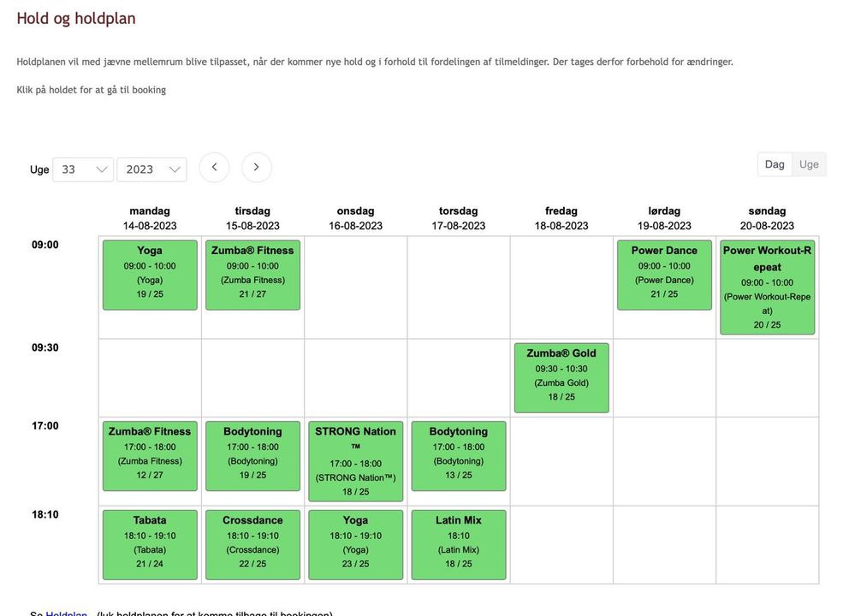This screenshot has height=616, width=855.
Task: Open the week number 33 dropdown
Action: click(x=83, y=169)
